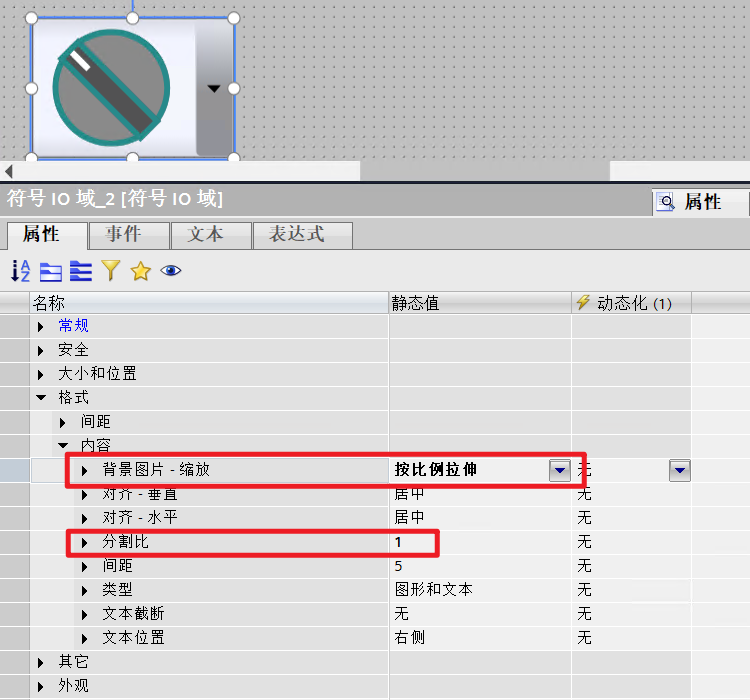Select the 文本位置 property name
The image size is (750, 700).
[133, 638]
